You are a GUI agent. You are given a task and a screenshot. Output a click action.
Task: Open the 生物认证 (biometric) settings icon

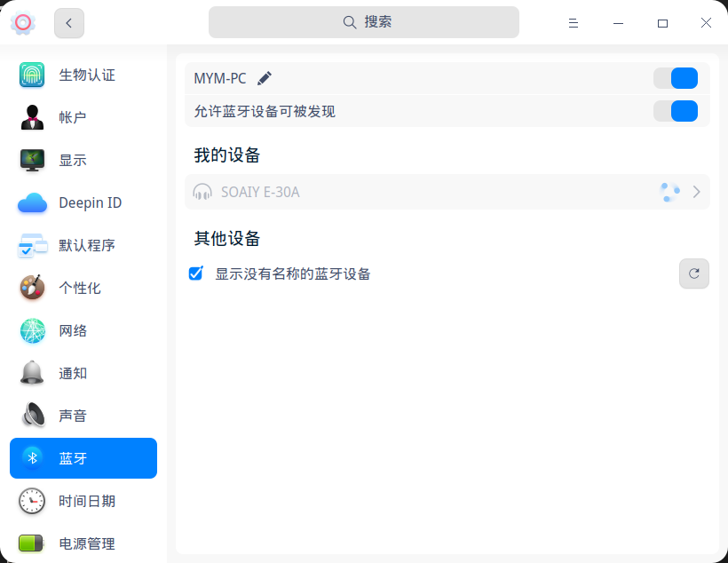(x=32, y=75)
